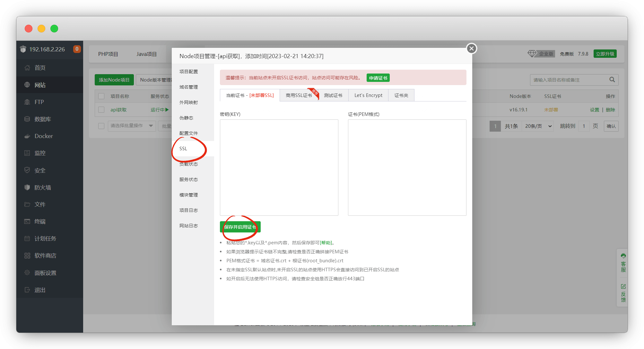644x349 pixels.
Task: Close the Node project management dialog
Action: (471, 48)
